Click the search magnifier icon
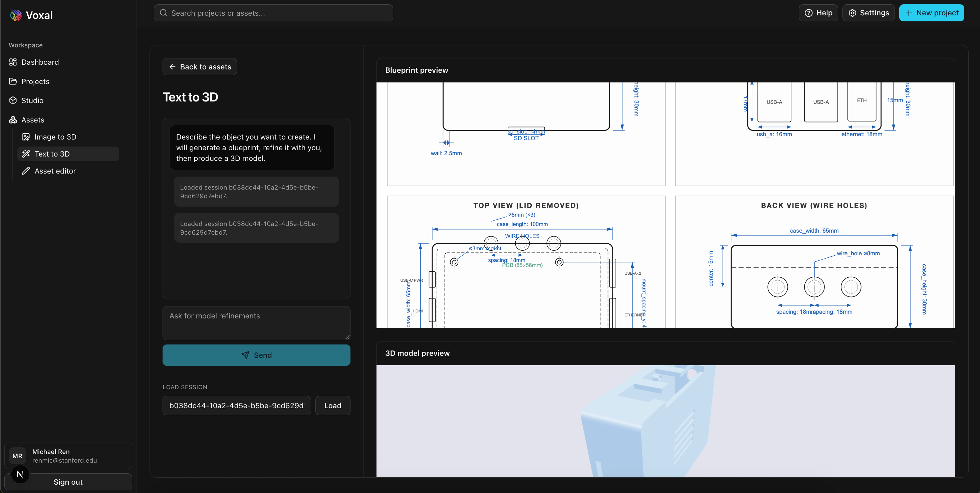The width and height of the screenshot is (980, 493). click(164, 13)
